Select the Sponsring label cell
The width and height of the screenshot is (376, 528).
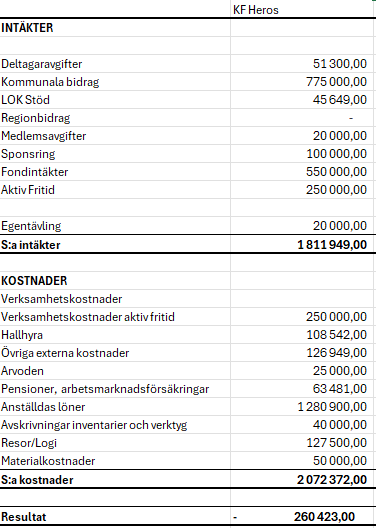click(115, 154)
